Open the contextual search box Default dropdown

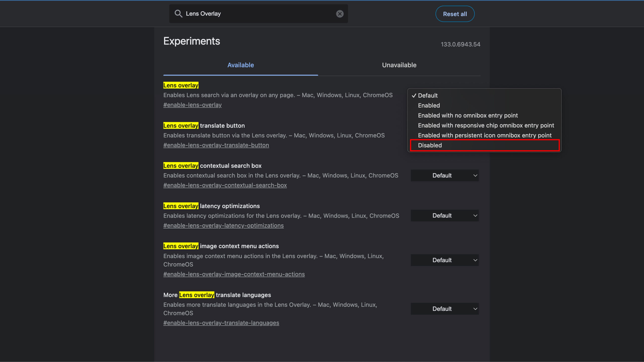tap(445, 175)
